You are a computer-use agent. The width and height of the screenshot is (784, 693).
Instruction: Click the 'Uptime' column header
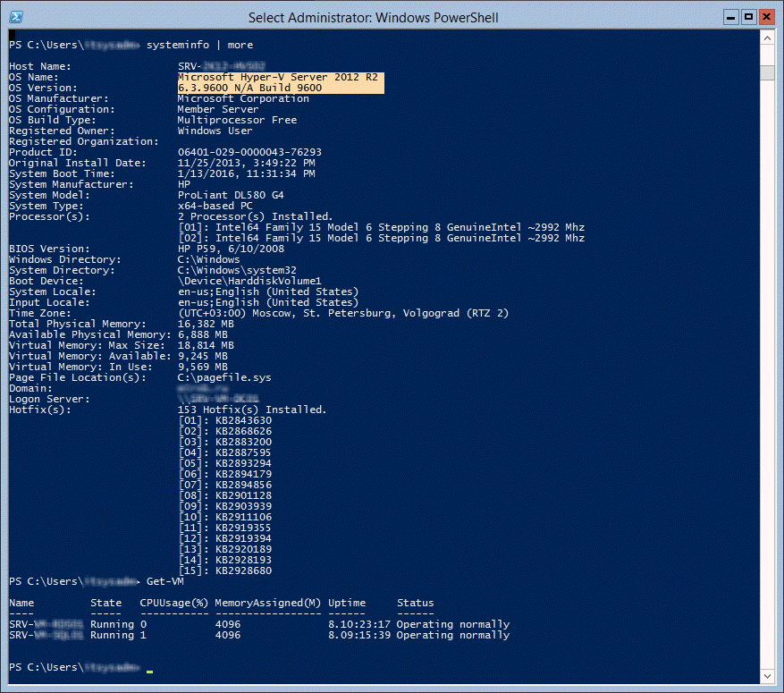point(347,603)
